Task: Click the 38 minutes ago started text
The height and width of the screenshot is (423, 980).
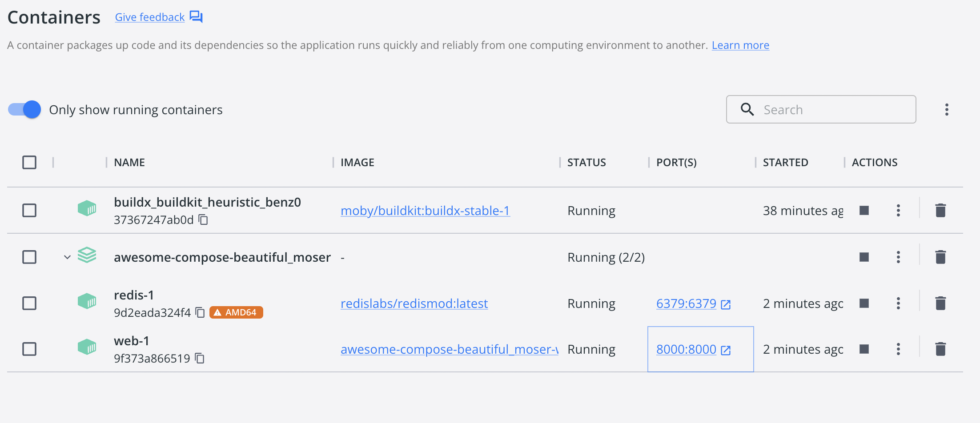Action: [803, 210]
